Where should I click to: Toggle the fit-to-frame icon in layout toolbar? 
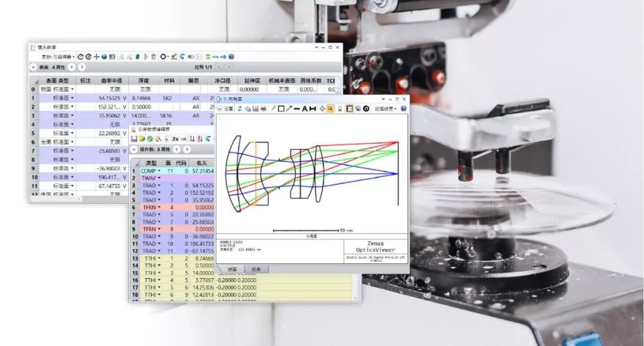[x=349, y=109]
